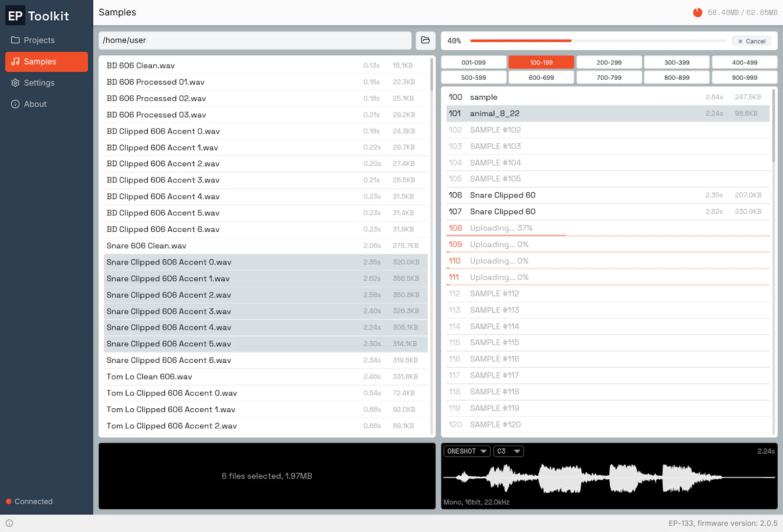Select Snare Clipped 606 Accent 4.wav

(266, 328)
